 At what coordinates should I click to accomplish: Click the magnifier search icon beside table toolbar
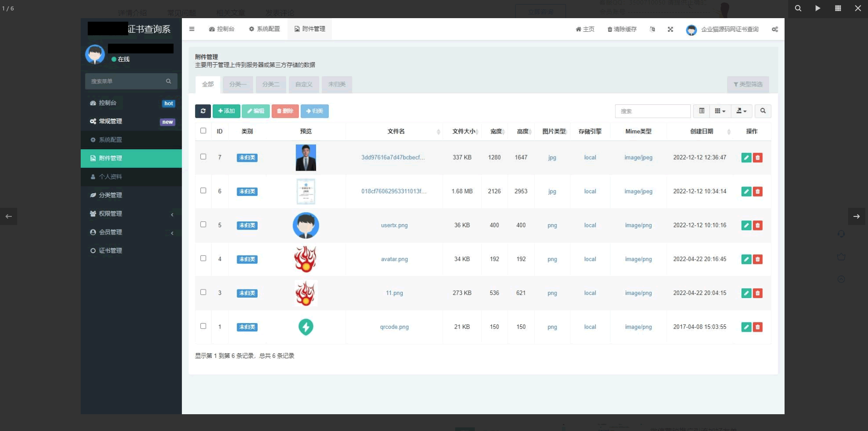[x=763, y=111]
